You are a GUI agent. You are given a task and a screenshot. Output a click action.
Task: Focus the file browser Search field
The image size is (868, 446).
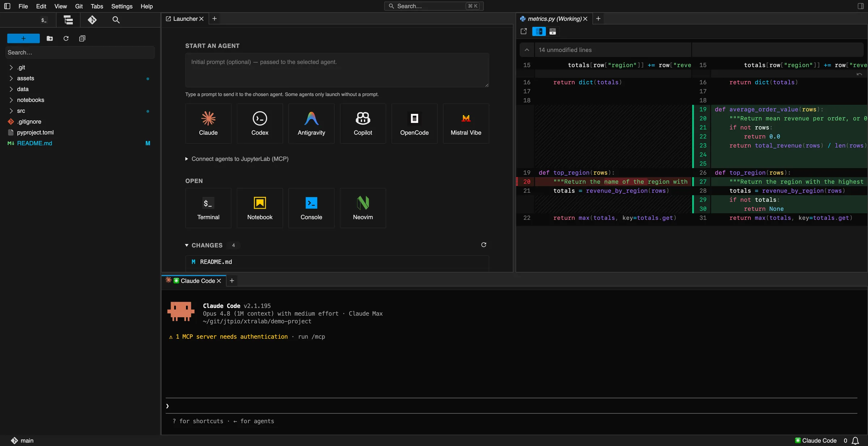[x=80, y=52]
